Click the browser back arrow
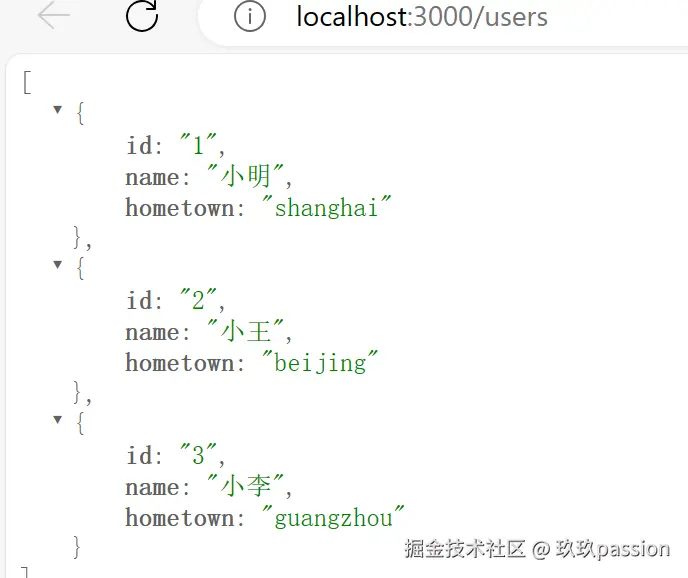Screen dimensions: 688x578 (54, 15)
